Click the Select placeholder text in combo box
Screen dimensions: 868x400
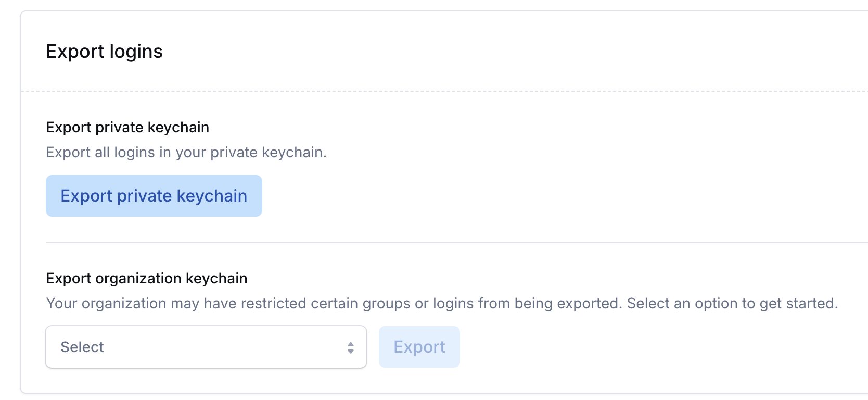coord(82,347)
